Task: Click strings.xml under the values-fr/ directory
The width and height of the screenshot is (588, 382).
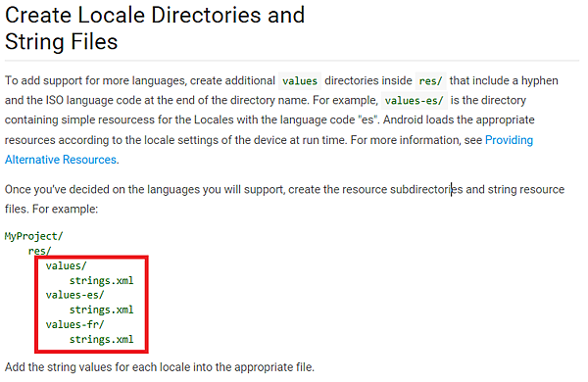Action: (101, 339)
